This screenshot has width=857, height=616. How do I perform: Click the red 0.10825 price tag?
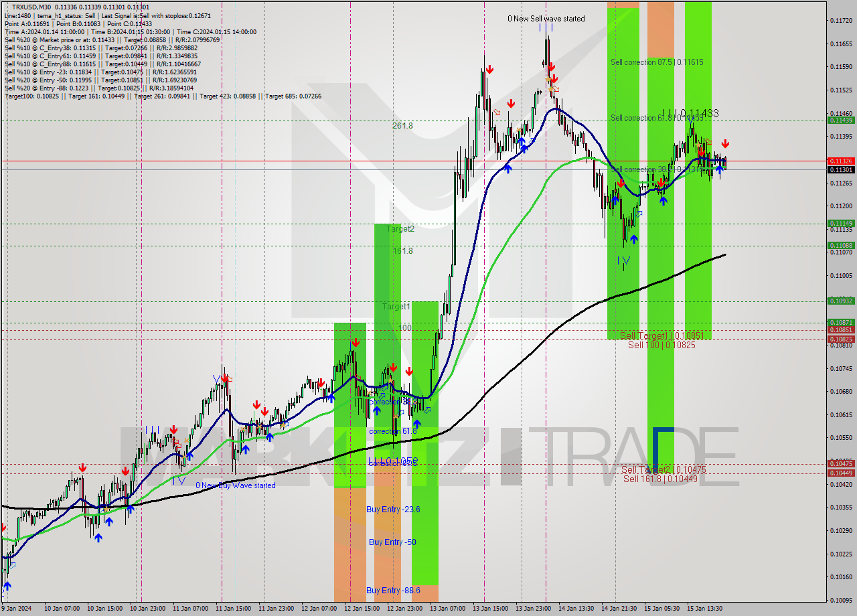pyautogui.click(x=841, y=339)
